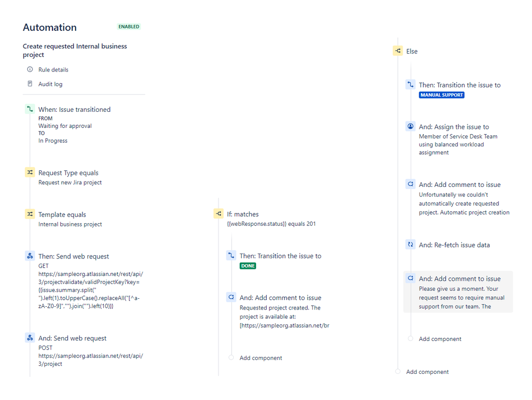Open the 'Requested project created' comment action
The image size is (532, 400).
(x=280, y=298)
